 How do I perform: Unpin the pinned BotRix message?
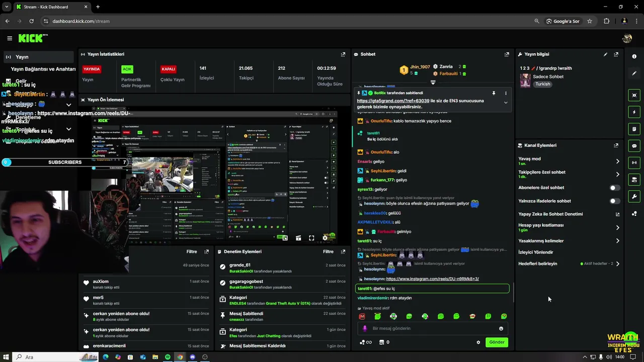click(x=494, y=93)
